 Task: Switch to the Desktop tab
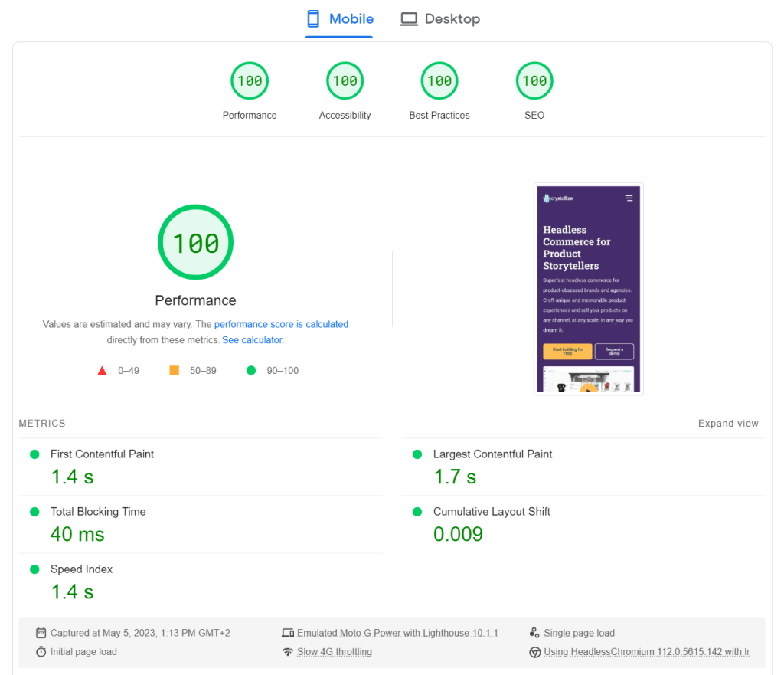pos(440,19)
